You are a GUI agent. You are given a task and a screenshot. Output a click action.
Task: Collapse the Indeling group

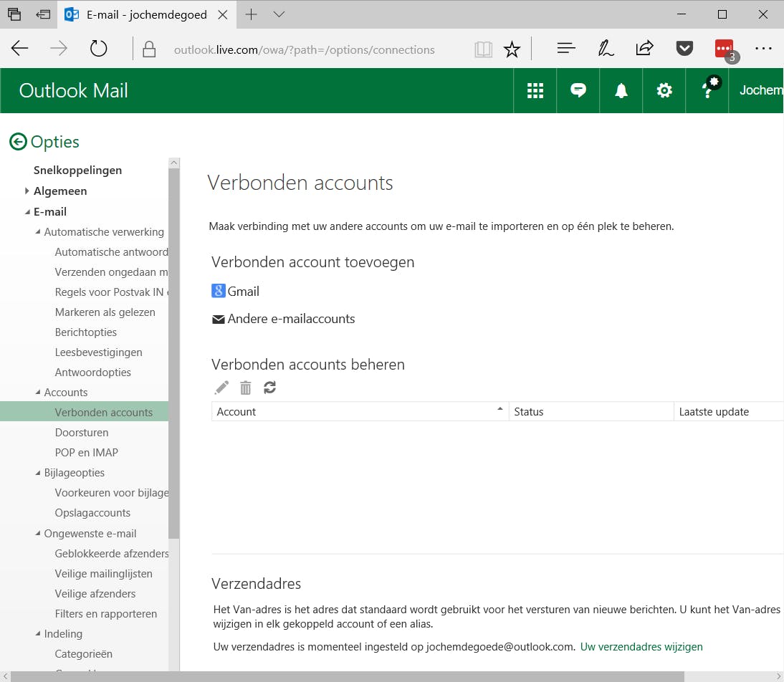37,633
